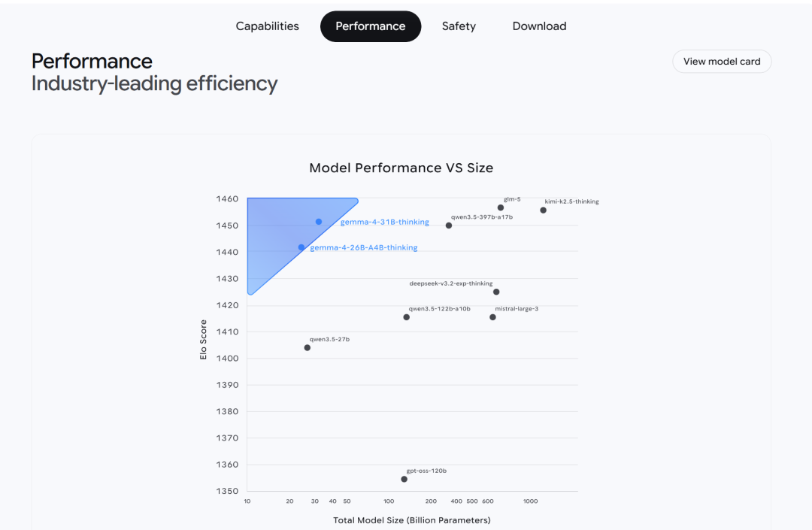Click the View model card button
The width and height of the screenshot is (812, 530).
[722, 62]
